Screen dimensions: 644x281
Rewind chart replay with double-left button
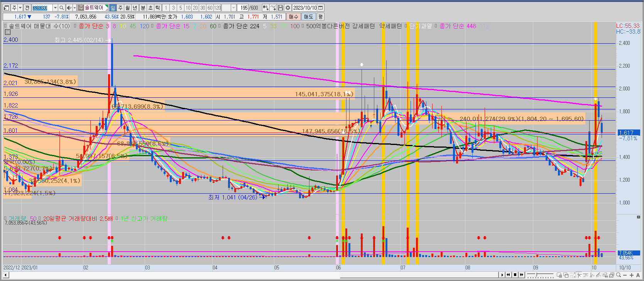point(508,275)
